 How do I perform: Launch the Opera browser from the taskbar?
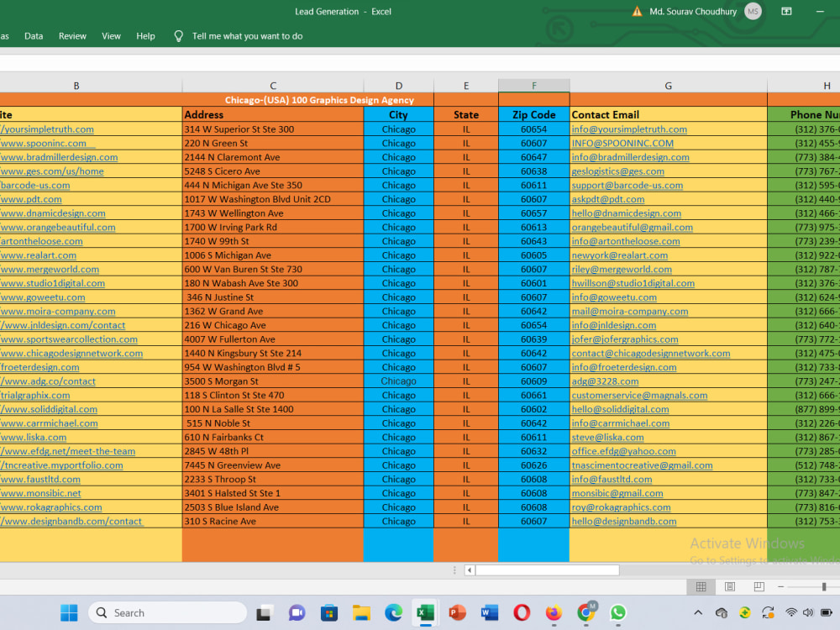pyautogui.click(x=522, y=612)
